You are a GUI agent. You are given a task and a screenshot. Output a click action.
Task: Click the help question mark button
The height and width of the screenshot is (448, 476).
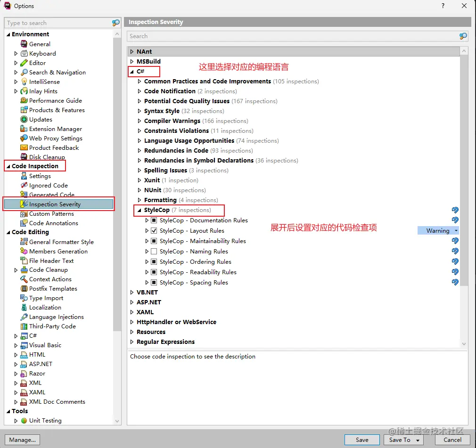point(443,6)
